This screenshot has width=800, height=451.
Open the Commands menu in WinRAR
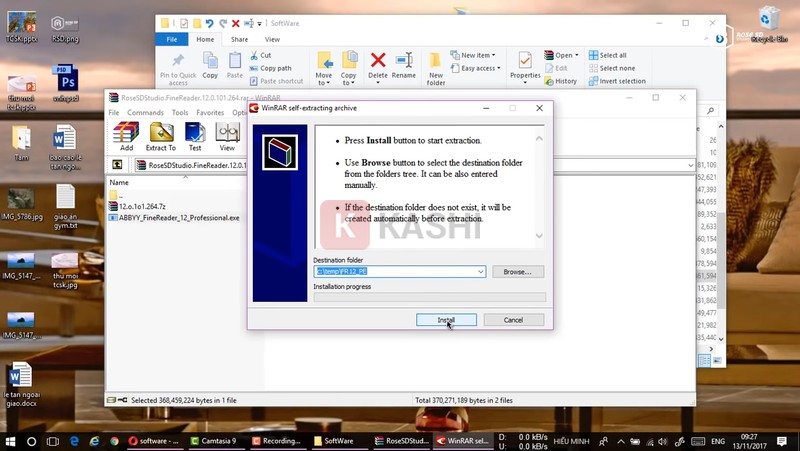click(x=145, y=112)
